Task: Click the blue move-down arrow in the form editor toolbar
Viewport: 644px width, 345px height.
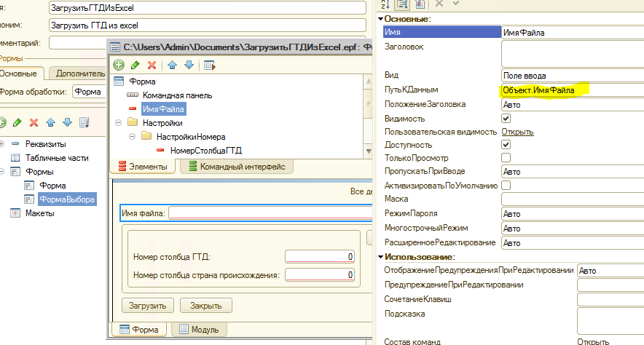Action: (189, 65)
